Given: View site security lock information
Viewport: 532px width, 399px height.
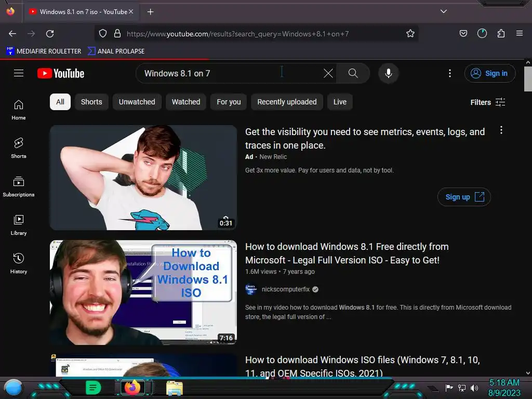Looking at the screenshot, I should click(x=117, y=34).
